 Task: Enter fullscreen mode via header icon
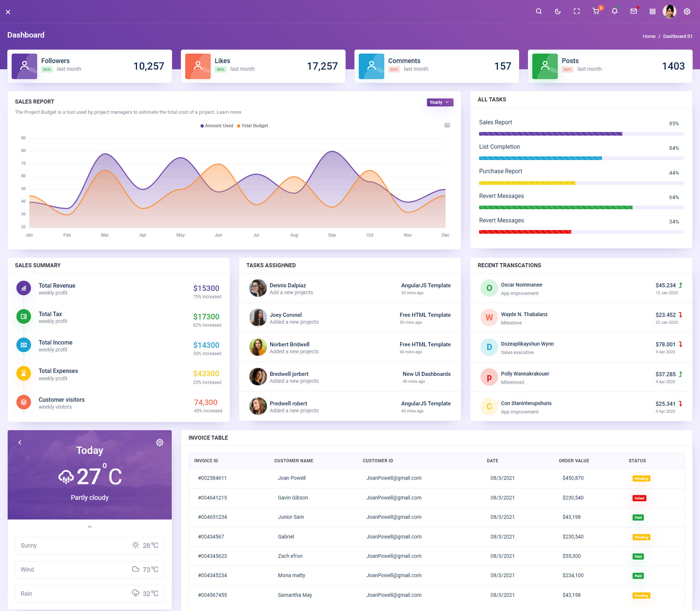(576, 11)
